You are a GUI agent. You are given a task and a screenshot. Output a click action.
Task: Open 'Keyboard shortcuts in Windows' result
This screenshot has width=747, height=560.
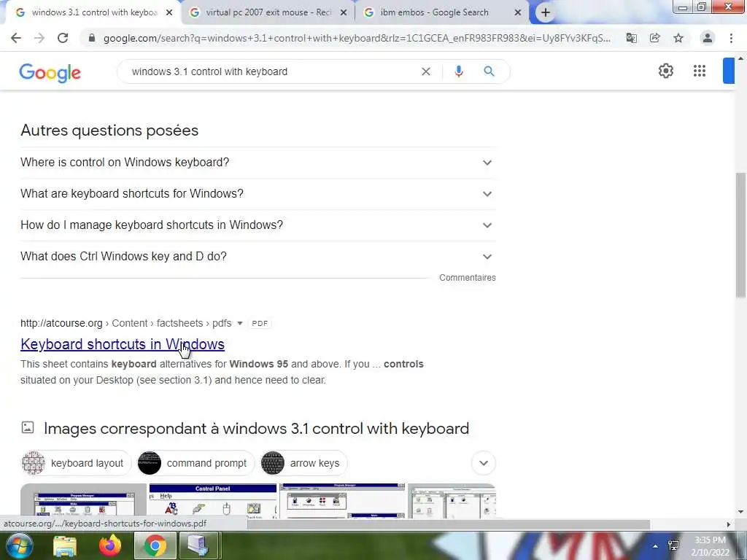[123, 344]
